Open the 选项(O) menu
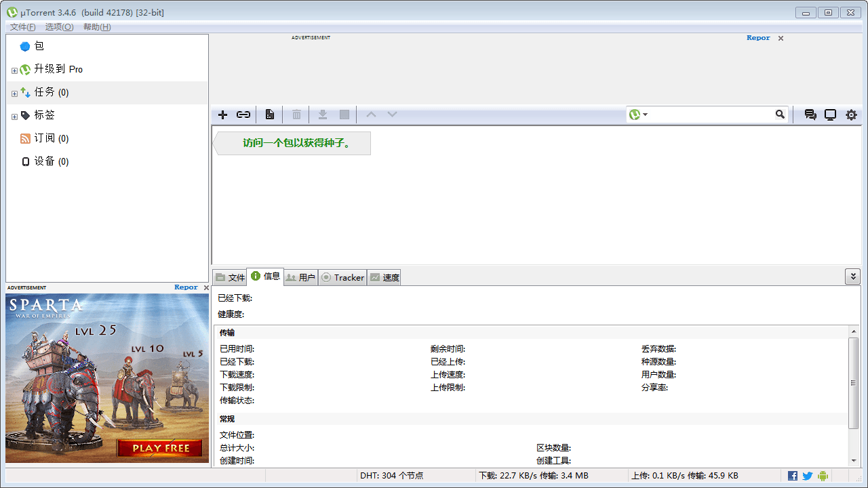868x488 pixels. coord(59,27)
